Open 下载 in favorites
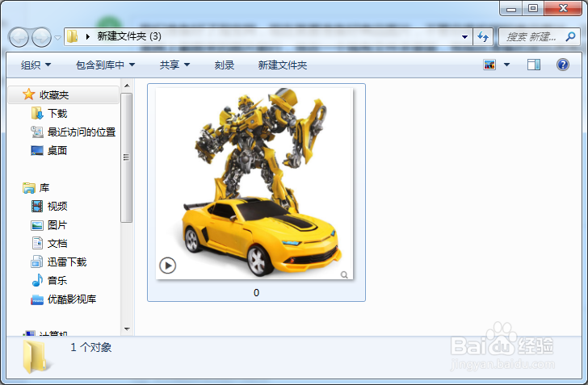The width and height of the screenshot is (588, 385). pyautogui.click(x=57, y=114)
